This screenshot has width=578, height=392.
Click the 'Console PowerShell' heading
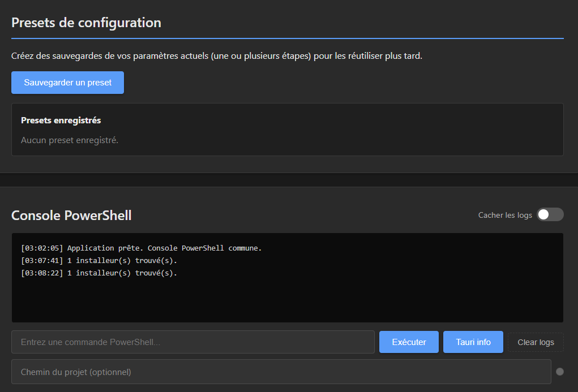coord(71,215)
